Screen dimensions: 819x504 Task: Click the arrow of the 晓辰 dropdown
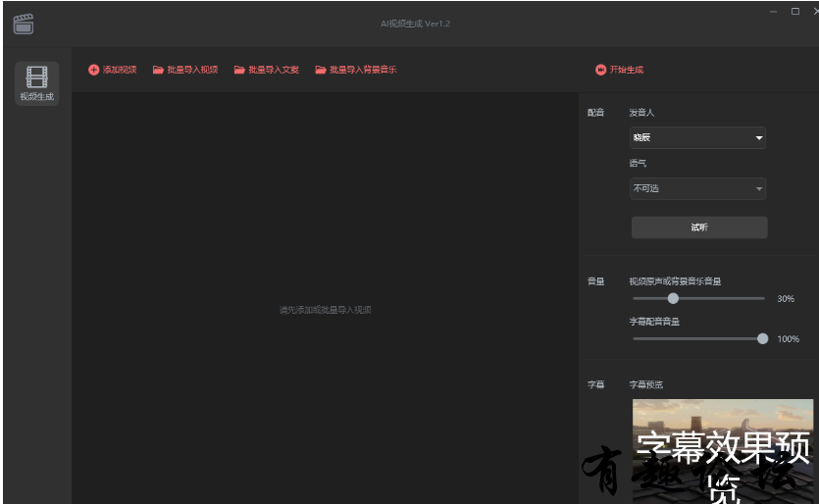point(759,138)
